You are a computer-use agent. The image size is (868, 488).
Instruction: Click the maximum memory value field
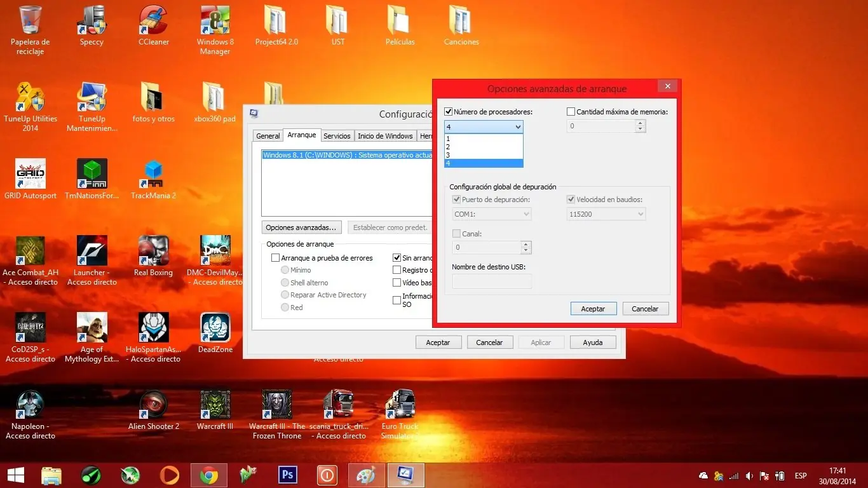pos(601,126)
